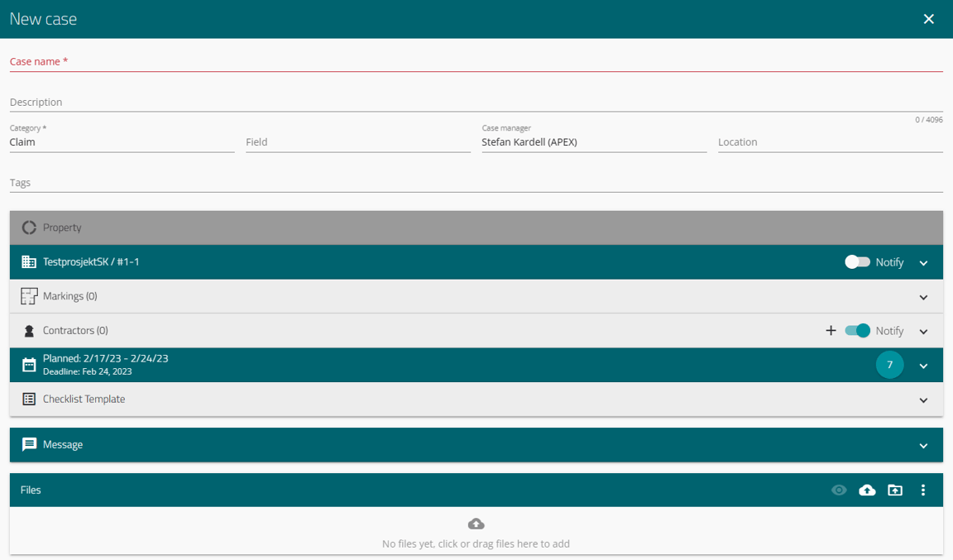Image resolution: width=953 pixels, height=560 pixels.
Task: Click the Checklist Template list icon
Action: [29, 399]
